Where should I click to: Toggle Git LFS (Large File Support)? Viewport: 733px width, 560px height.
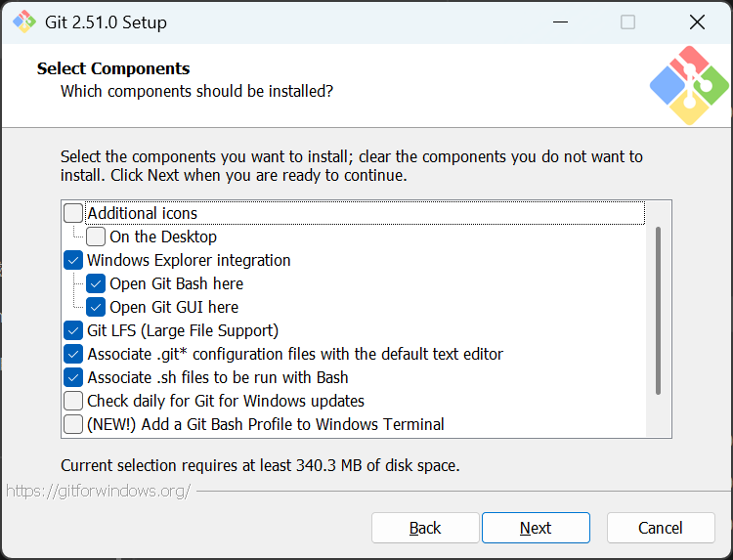[x=73, y=330]
